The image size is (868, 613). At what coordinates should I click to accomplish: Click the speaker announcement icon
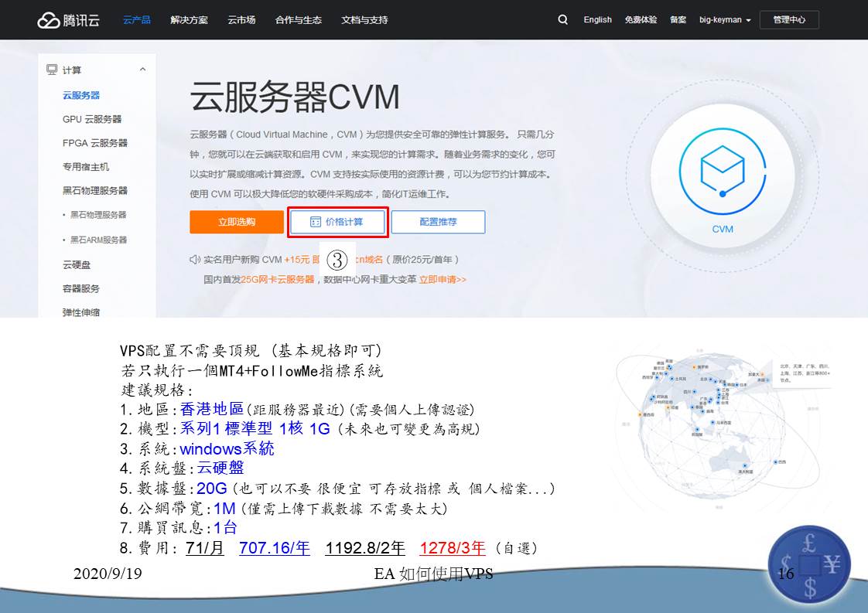(195, 260)
